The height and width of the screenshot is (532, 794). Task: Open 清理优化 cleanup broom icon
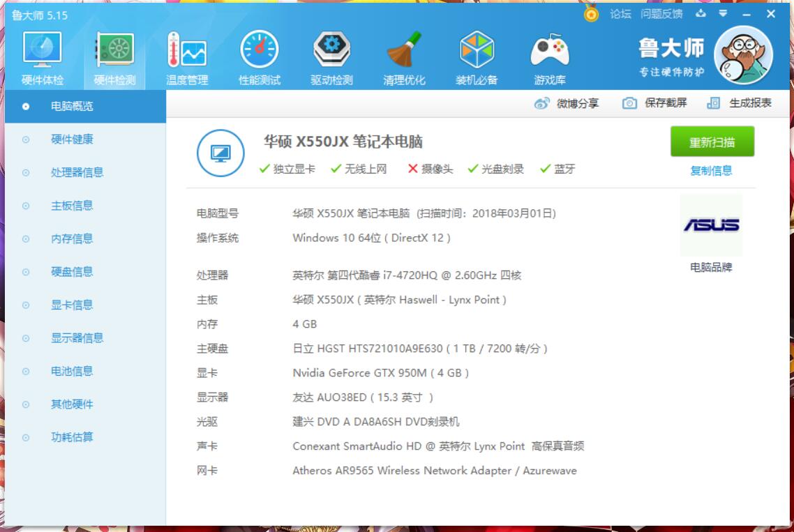coord(404,58)
